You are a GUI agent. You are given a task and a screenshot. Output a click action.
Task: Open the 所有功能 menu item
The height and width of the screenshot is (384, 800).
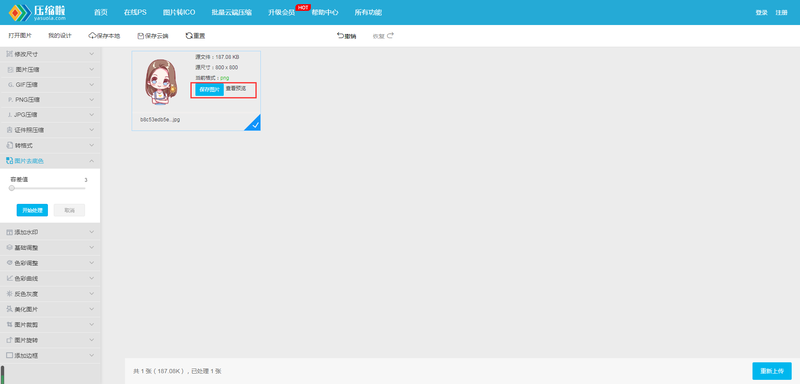[368, 12]
